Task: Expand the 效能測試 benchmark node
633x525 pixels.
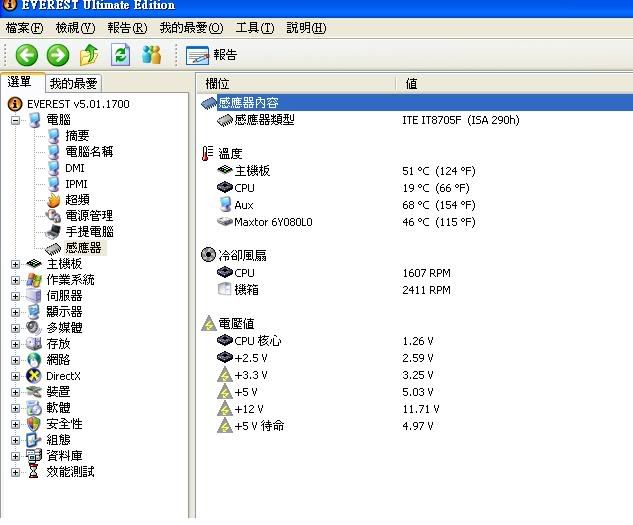Action: click(x=16, y=471)
